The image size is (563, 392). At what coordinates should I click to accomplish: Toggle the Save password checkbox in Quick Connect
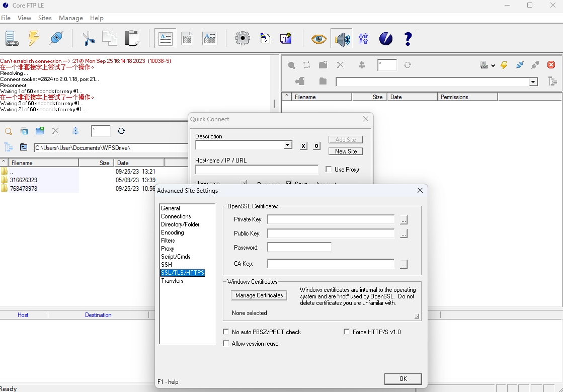tap(289, 184)
